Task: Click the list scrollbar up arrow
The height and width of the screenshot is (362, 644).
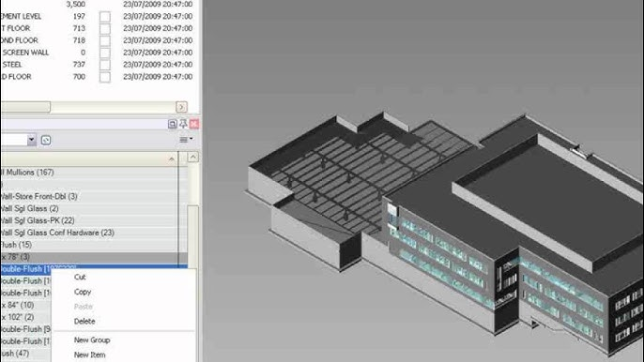Action: (x=193, y=158)
